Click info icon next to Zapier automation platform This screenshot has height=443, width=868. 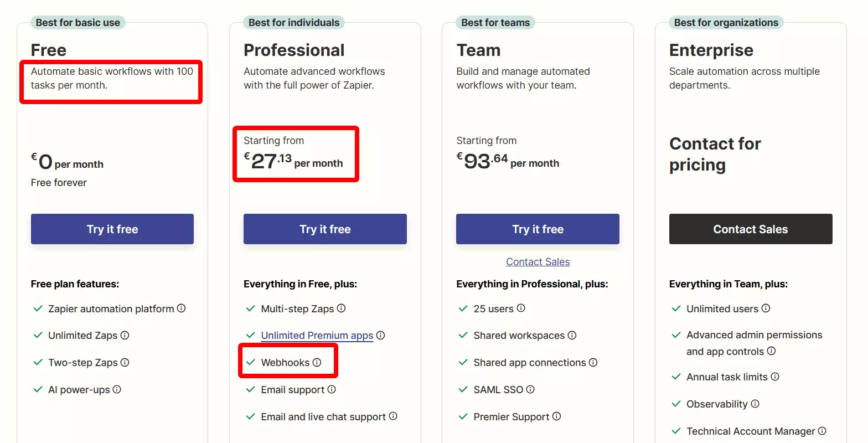181,308
